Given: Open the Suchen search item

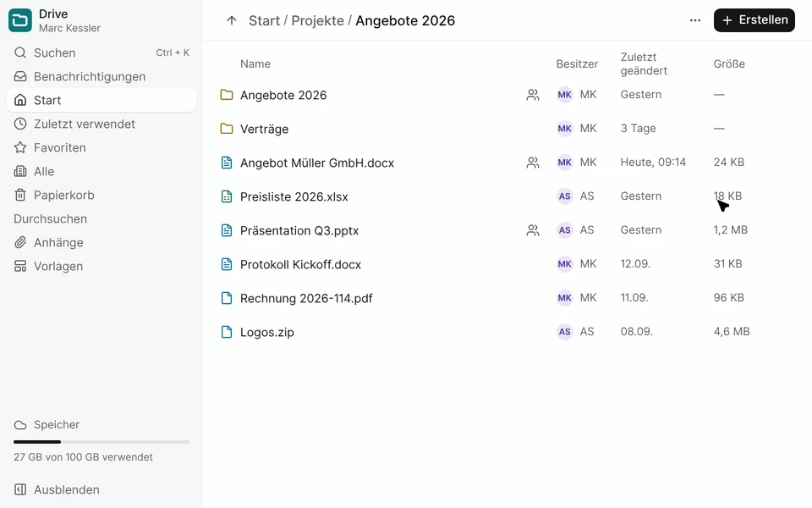Looking at the screenshot, I should point(101,52).
